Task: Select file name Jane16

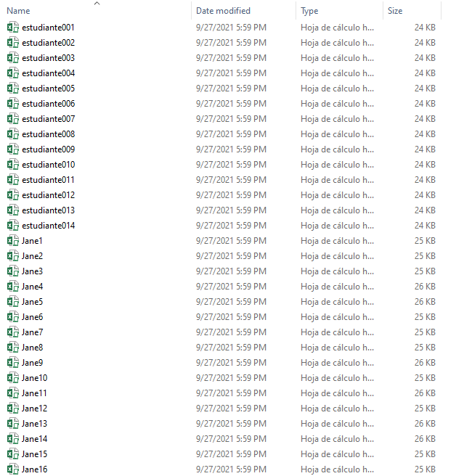Action: pyautogui.click(x=34, y=469)
